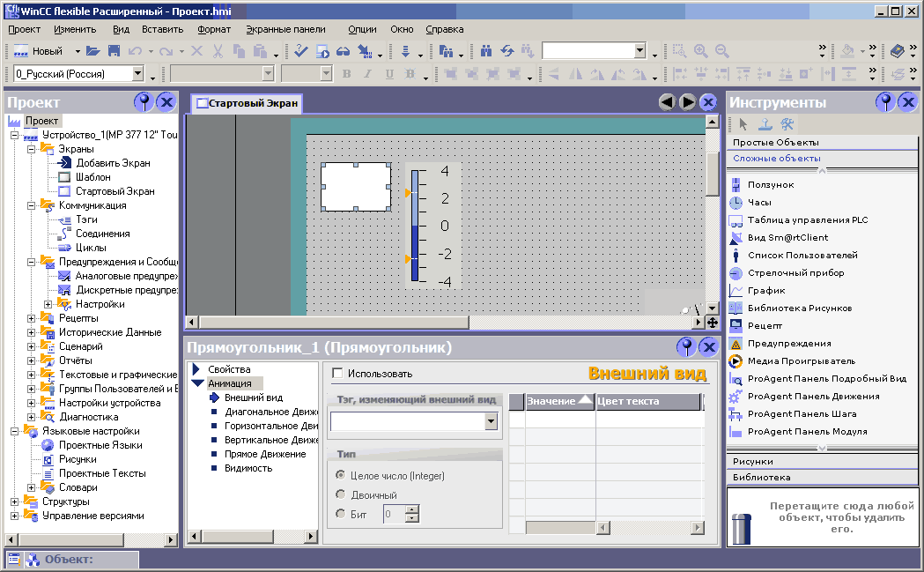Select the Бит type radio button

click(x=341, y=514)
